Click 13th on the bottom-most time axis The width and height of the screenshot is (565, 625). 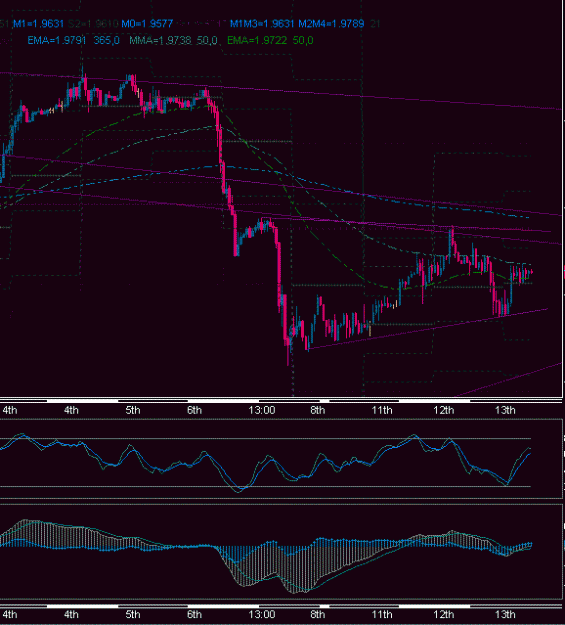pyautogui.click(x=505, y=615)
